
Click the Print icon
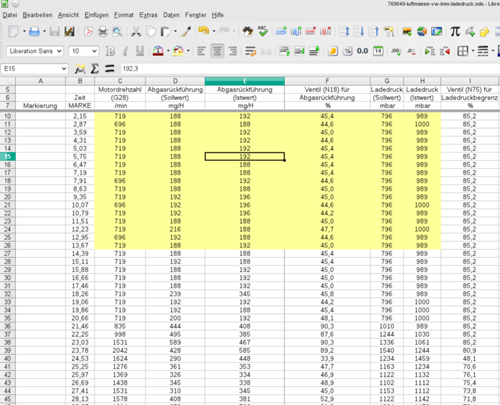click(103, 32)
